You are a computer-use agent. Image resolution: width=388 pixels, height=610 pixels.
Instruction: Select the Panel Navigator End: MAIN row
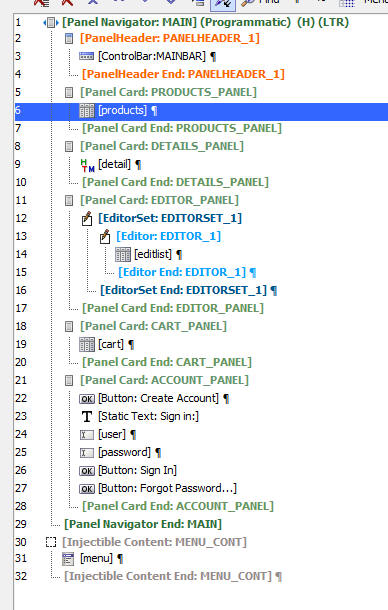tap(143, 524)
